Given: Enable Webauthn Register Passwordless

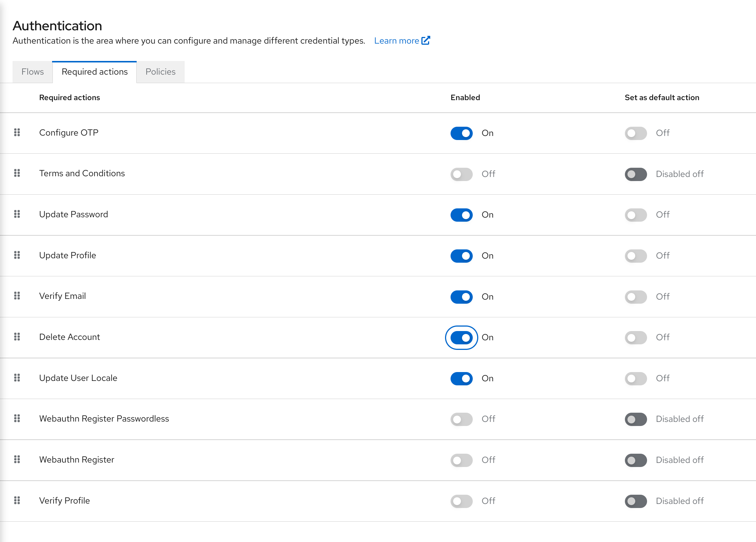Looking at the screenshot, I should pos(461,419).
